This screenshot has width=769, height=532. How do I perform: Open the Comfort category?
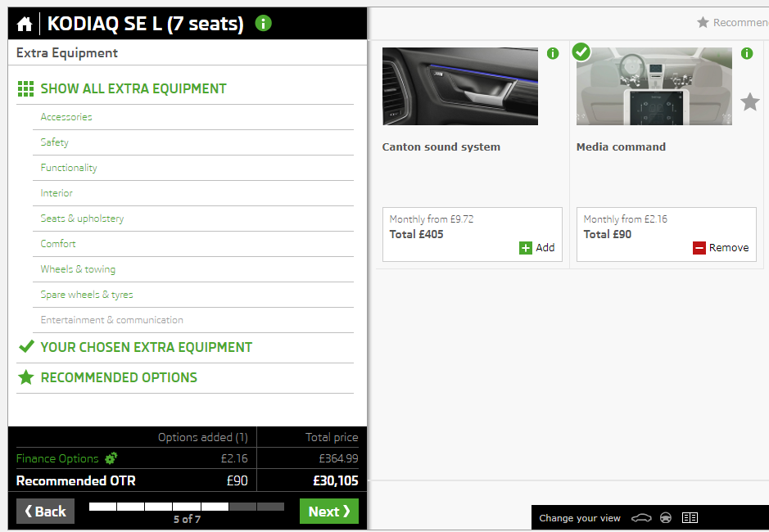click(x=58, y=244)
